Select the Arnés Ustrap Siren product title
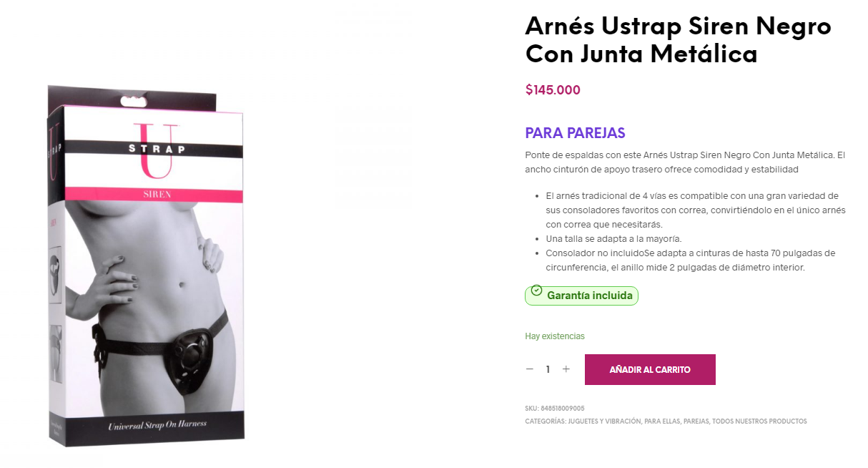The height and width of the screenshot is (468, 868). point(678,40)
